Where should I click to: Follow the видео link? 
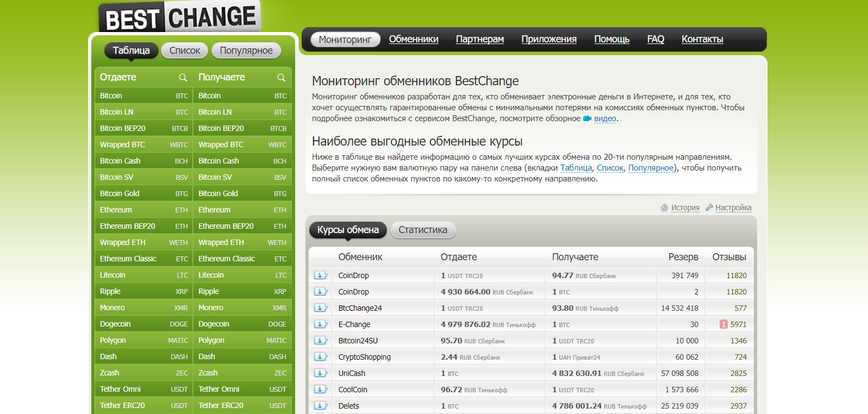(605, 118)
